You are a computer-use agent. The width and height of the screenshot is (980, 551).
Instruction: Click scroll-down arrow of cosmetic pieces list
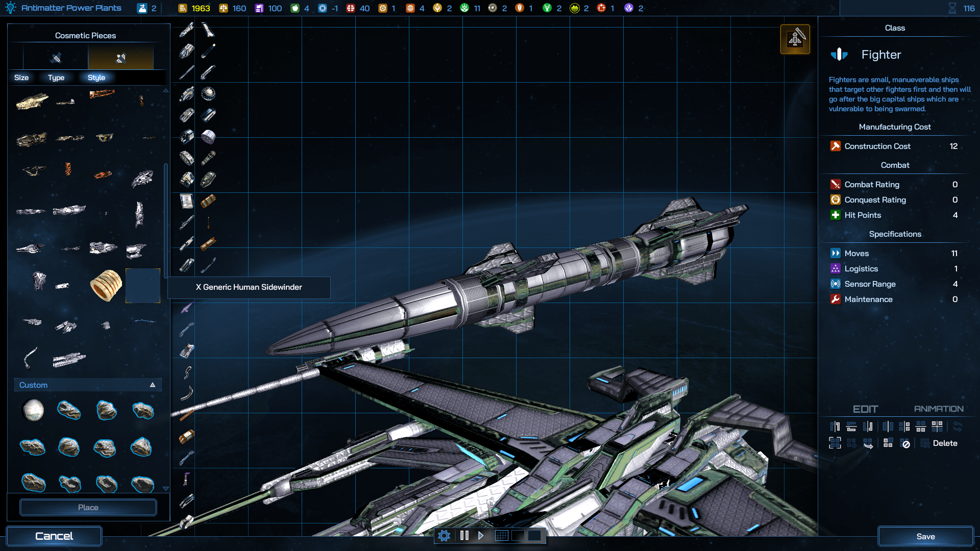tap(165, 488)
